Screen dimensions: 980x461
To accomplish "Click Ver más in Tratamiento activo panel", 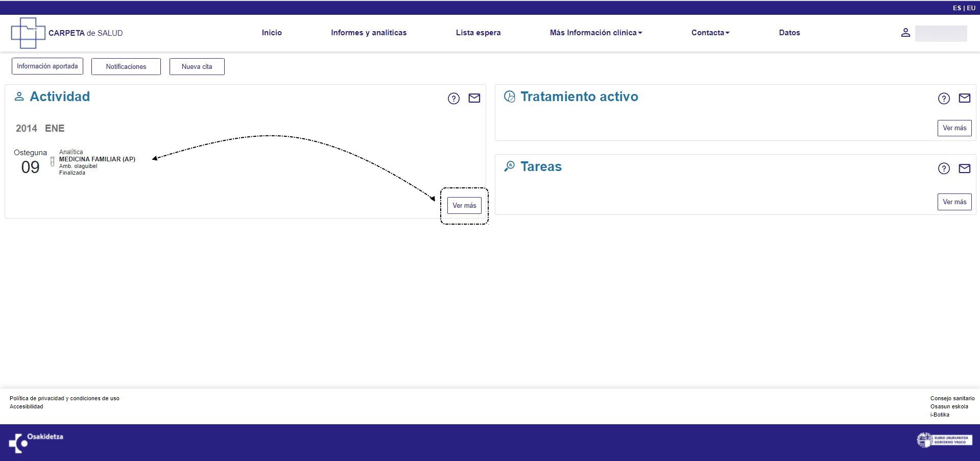I will [954, 128].
